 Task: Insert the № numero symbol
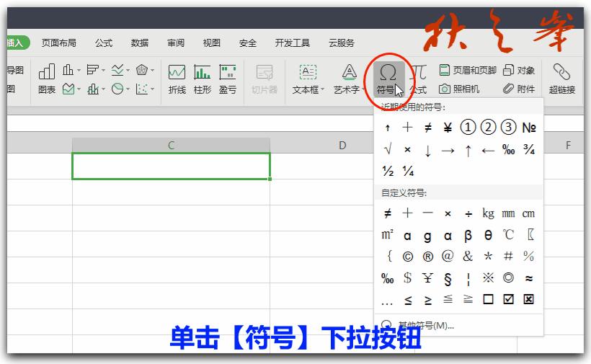[x=529, y=128]
